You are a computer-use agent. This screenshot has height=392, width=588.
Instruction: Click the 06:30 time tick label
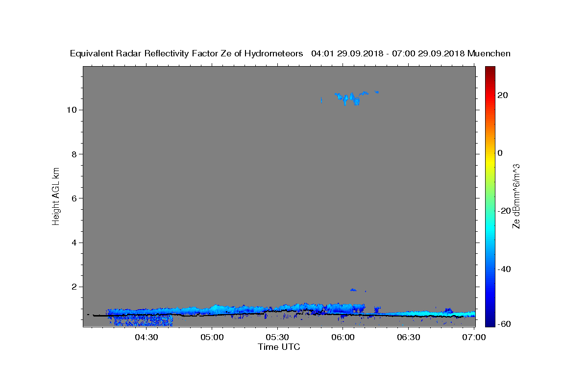tap(409, 337)
